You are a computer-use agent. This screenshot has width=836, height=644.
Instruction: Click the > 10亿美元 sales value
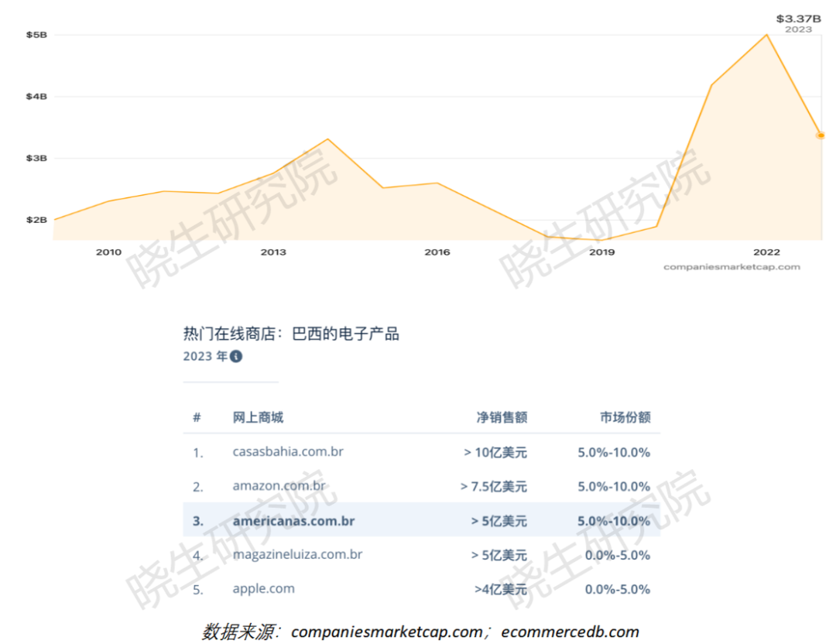[495, 452]
